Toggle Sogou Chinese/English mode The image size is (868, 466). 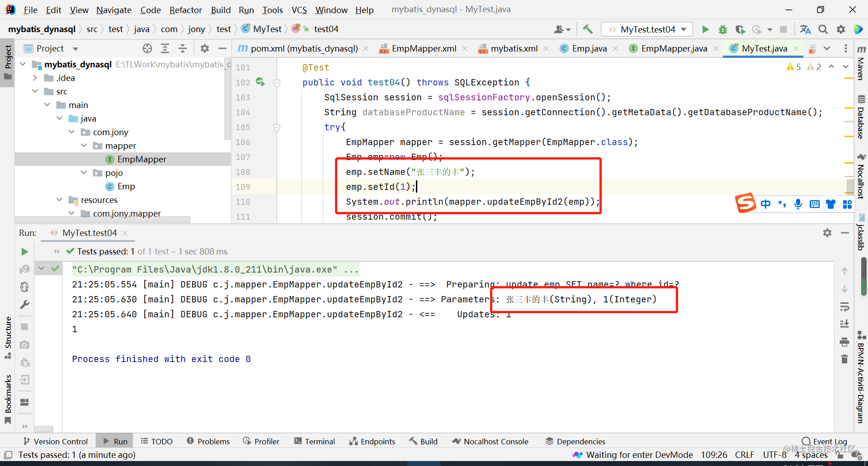(x=765, y=204)
